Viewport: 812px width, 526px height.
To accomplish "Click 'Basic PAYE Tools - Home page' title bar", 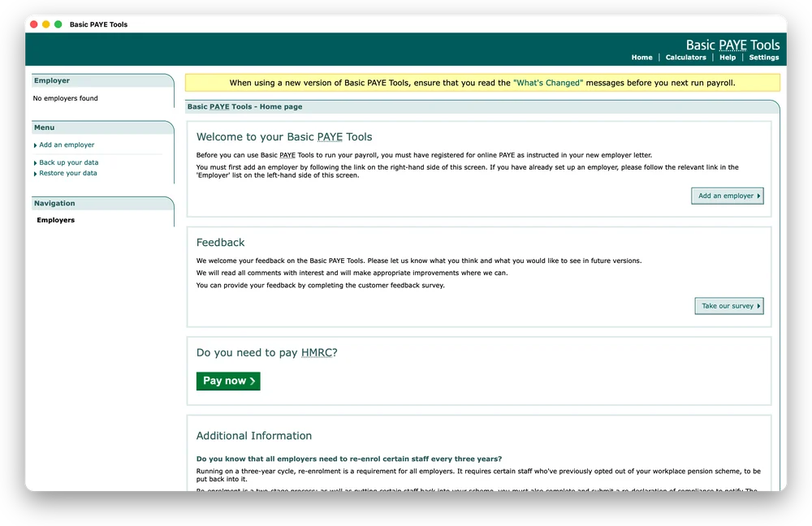I will [482, 106].
